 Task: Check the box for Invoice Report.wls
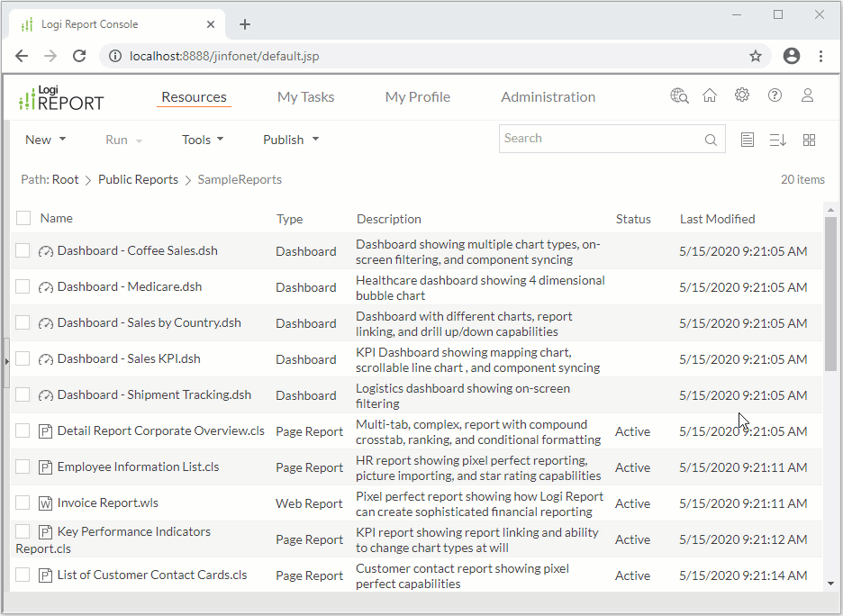point(23,503)
